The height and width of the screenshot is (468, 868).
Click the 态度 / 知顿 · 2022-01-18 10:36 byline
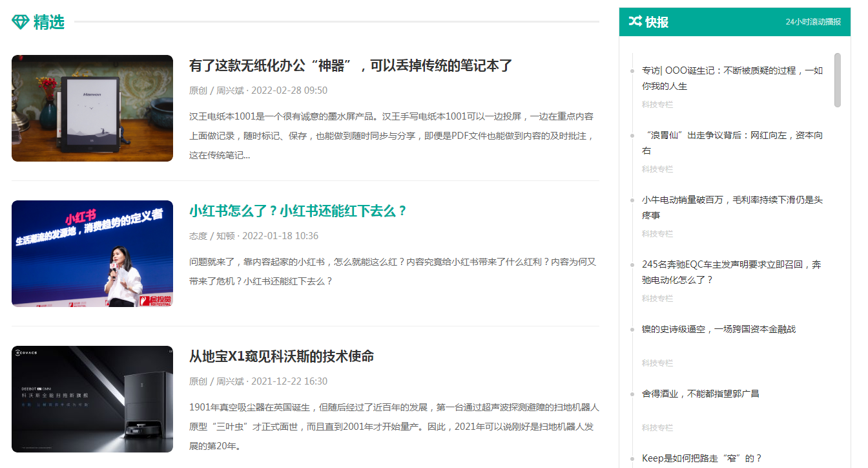click(254, 236)
